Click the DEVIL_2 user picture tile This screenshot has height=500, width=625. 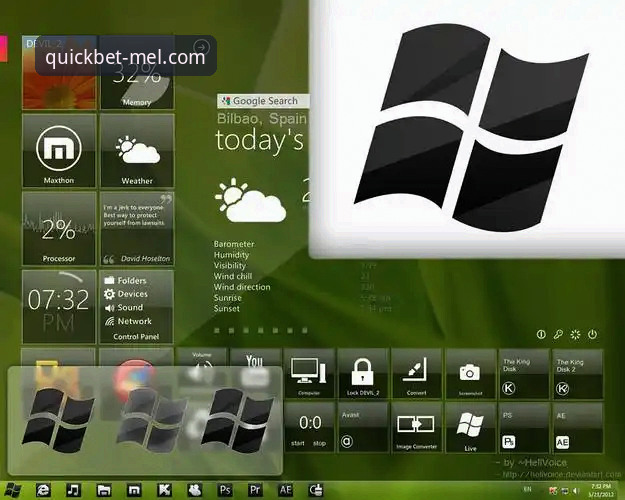(59, 73)
